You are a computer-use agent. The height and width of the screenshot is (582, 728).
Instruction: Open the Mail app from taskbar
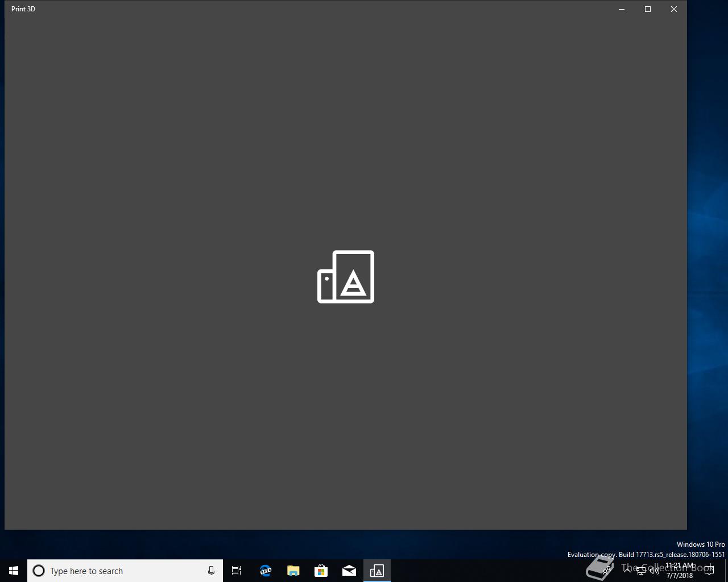(x=349, y=571)
